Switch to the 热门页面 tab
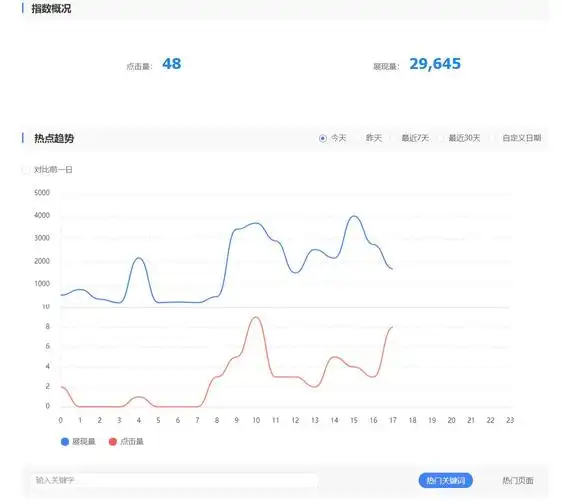The image size is (562, 500). (x=518, y=480)
